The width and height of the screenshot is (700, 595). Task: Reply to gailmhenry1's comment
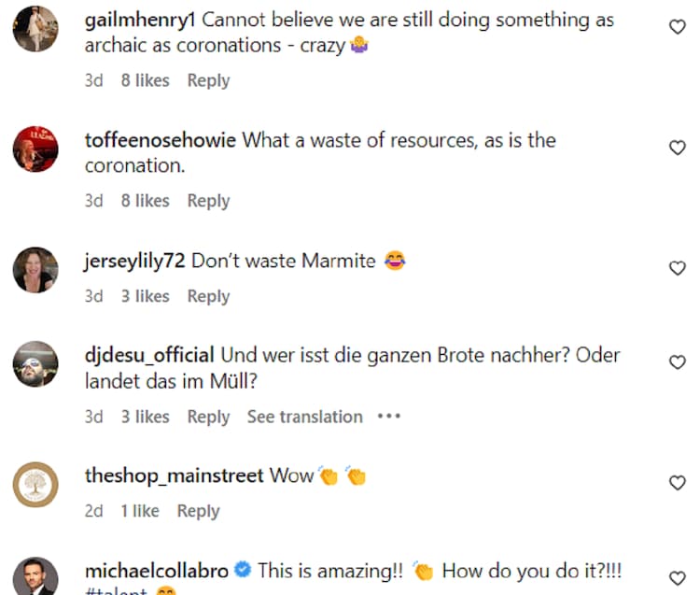point(208,80)
